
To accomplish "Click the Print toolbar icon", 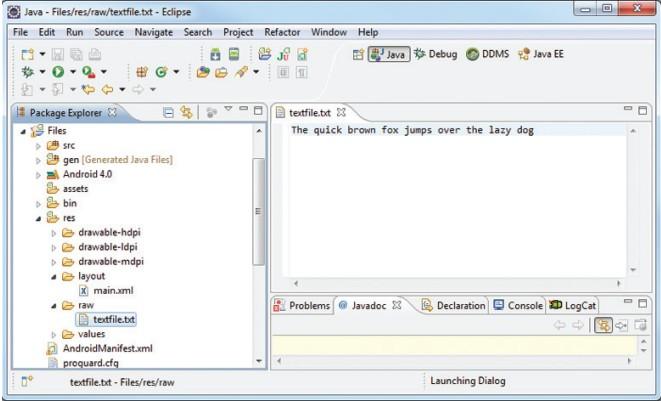I will pyautogui.click(x=95, y=54).
